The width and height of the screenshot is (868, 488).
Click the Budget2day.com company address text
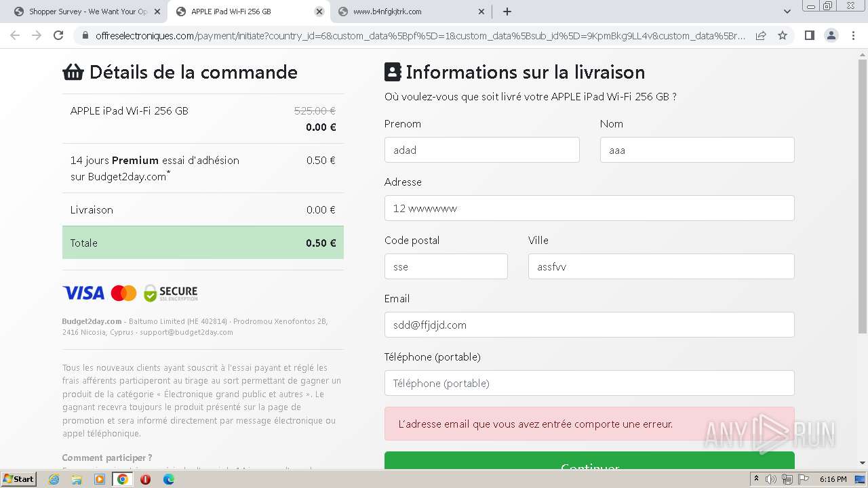point(195,327)
